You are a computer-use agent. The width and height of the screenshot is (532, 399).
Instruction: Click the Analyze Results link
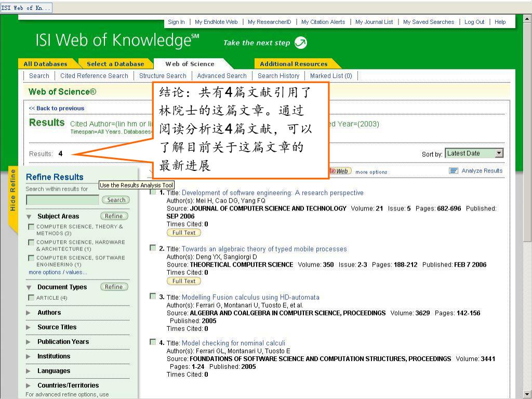click(482, 170)
